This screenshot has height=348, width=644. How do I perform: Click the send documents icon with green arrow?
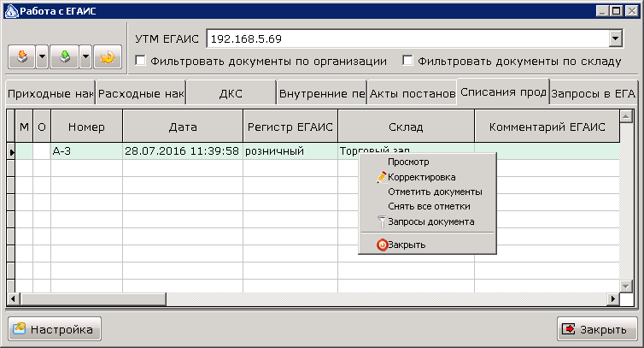[x=64, y=56]
